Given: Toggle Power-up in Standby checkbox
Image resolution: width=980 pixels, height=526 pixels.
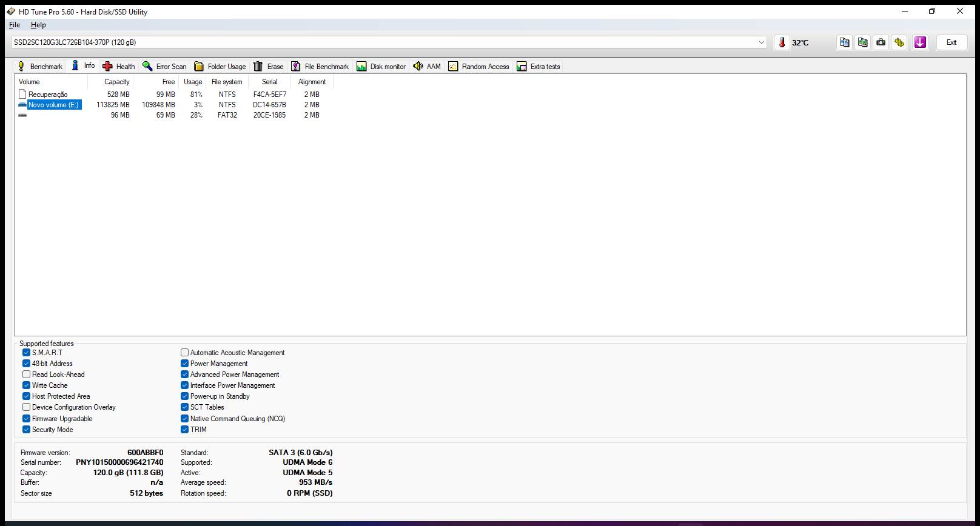Looking at the screenshot, I should pos(184,396).
